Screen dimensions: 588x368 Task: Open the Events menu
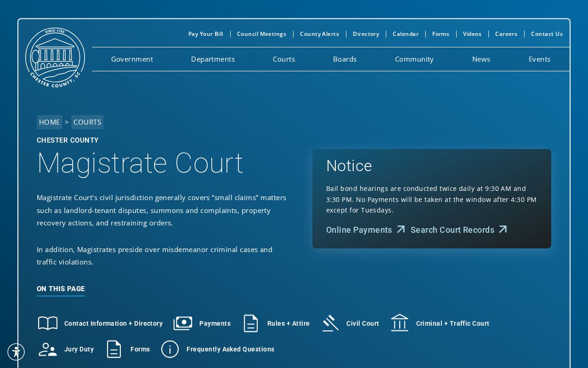coord(539,59)
